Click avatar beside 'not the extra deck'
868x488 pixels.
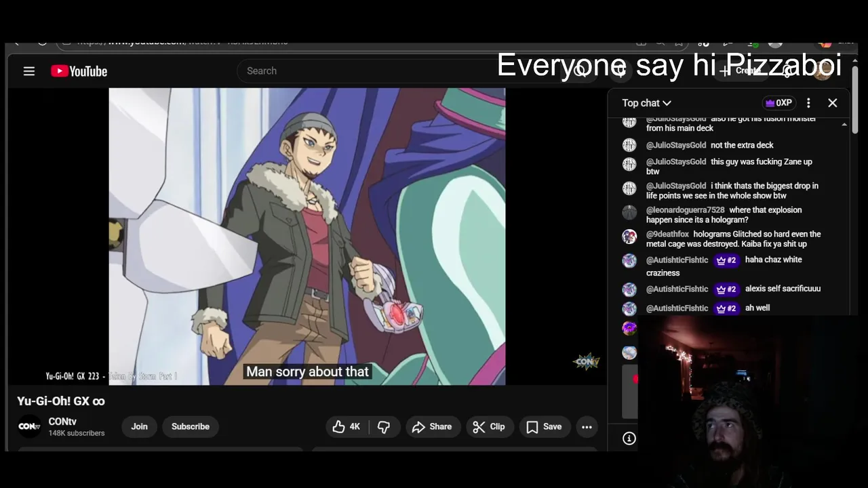tap(629, 145)
